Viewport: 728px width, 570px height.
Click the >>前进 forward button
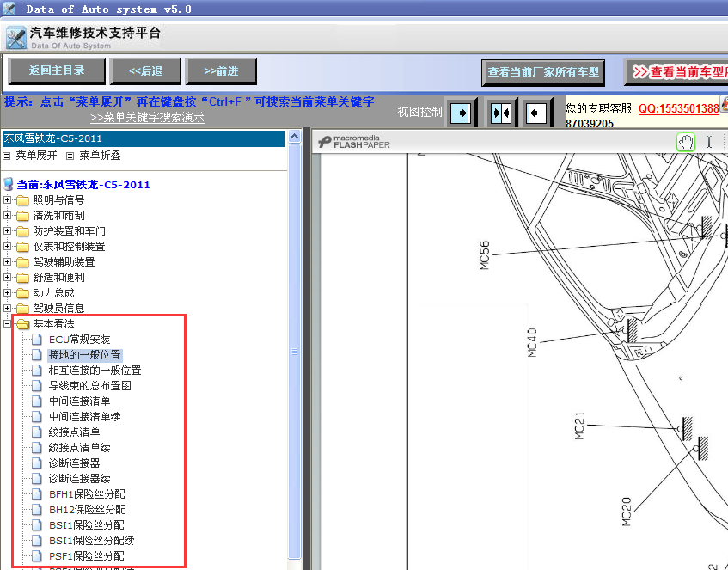point(221,71)
